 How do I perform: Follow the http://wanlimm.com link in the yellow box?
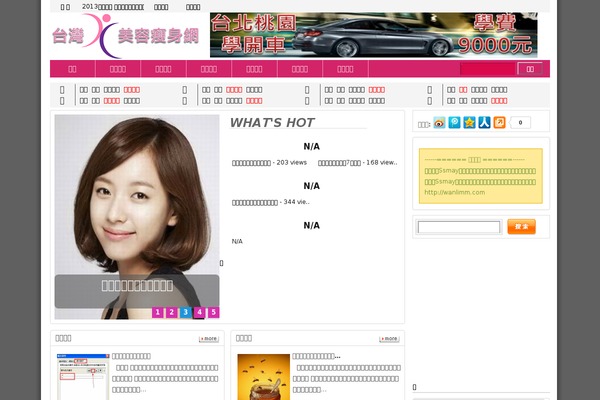[455, 193]
